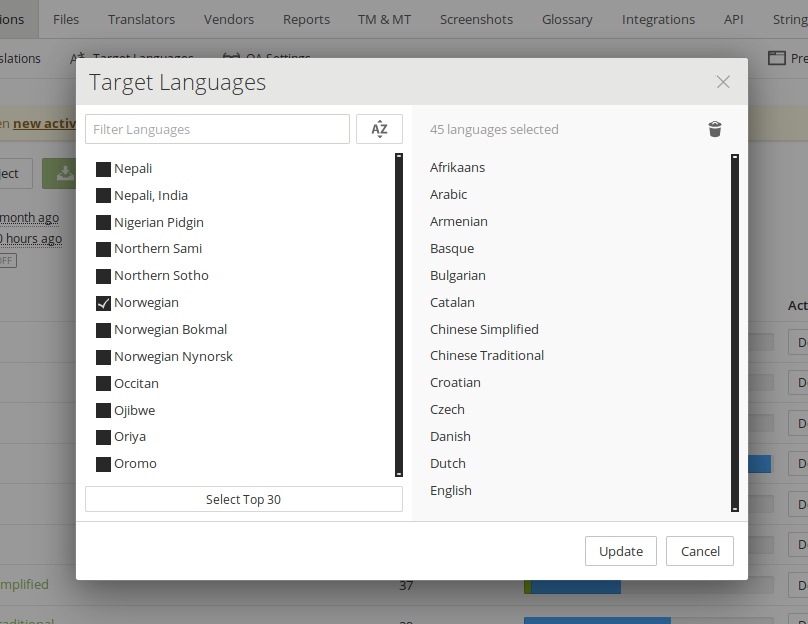Click the Occitan language label

point(136,383)
